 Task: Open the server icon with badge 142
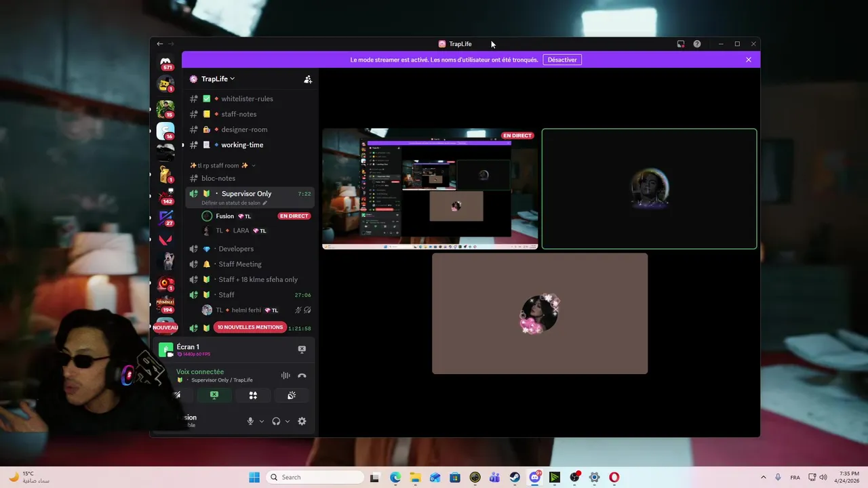pos(165,197)
